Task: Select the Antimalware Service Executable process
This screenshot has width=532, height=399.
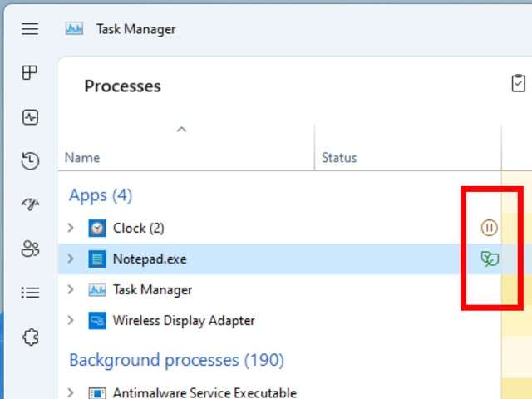Action: [x=204, y=392]
